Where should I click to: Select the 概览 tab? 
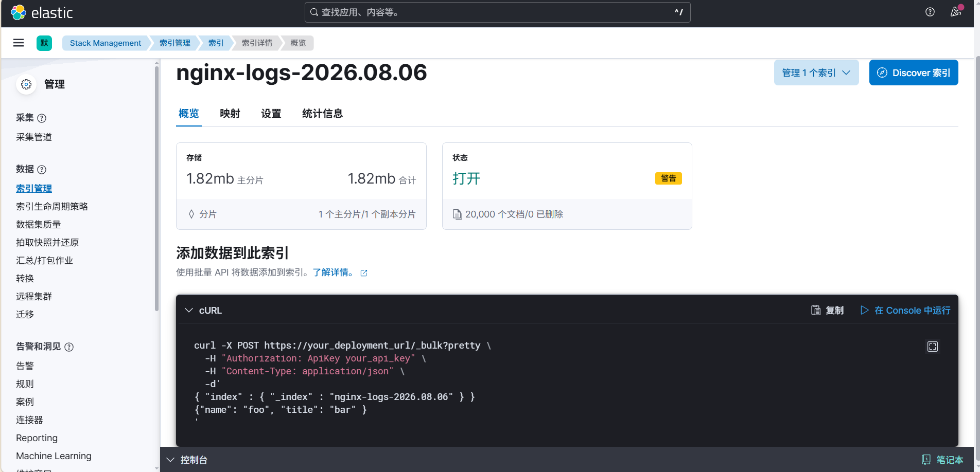click(189, 114)
